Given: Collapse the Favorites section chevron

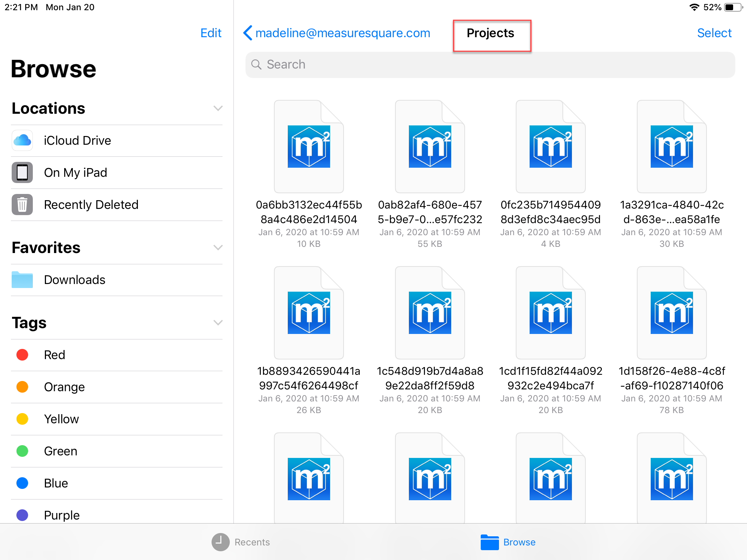Looking at the screenshot, I should [218, 248].
